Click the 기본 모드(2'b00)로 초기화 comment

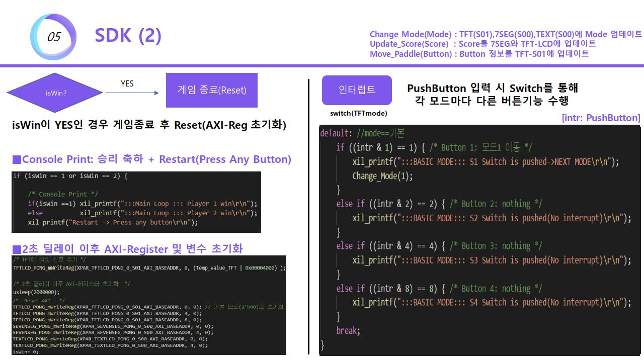pyautogui.click(x=244, y=307)
